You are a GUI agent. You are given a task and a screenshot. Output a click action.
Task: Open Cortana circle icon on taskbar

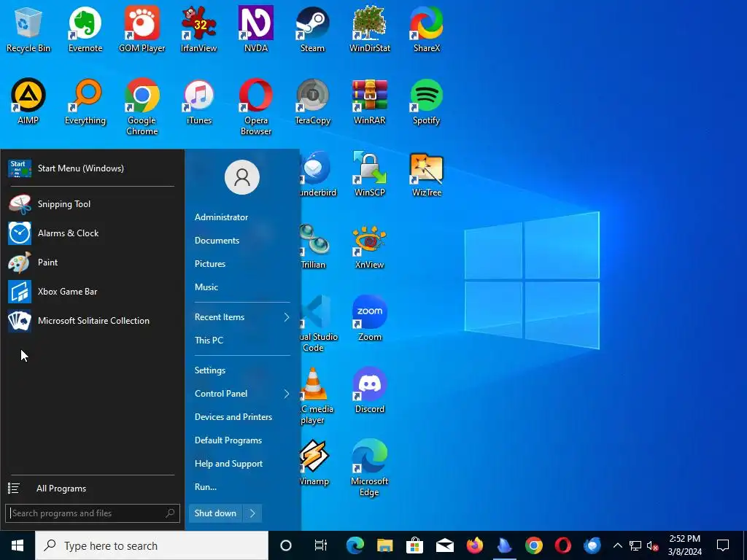pos(286,545)
